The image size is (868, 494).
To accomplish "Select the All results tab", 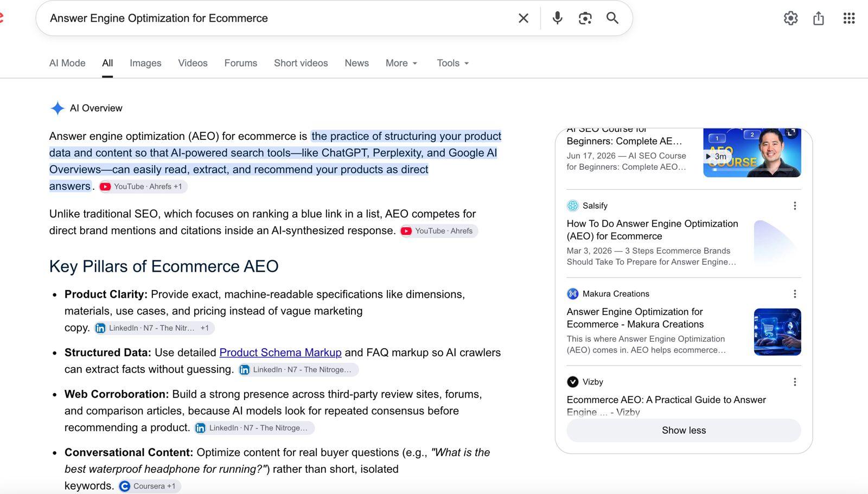I will 107,63.
